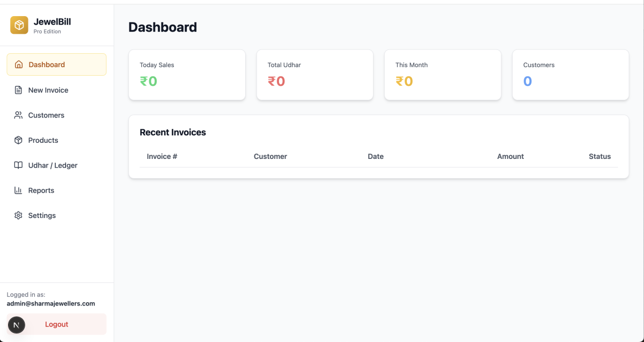
Task: Click the New Invoice document icon
Action: [18, 90]
